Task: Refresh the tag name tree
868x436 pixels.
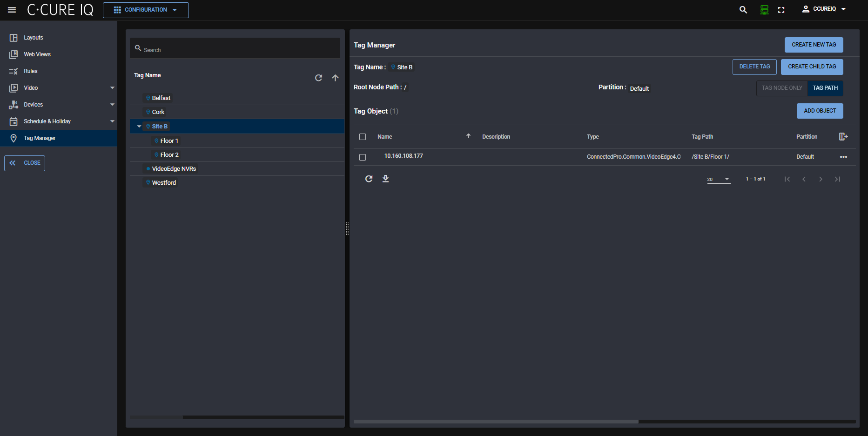Action: (x=318, y=78)
